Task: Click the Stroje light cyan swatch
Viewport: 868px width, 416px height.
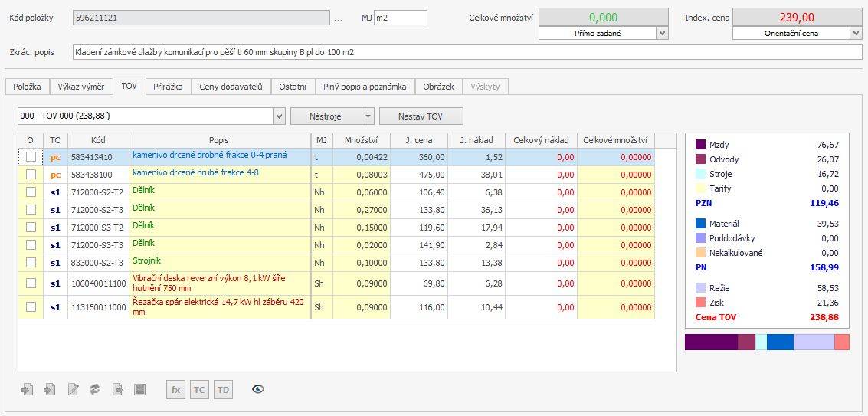Action: tap(700, 174)
